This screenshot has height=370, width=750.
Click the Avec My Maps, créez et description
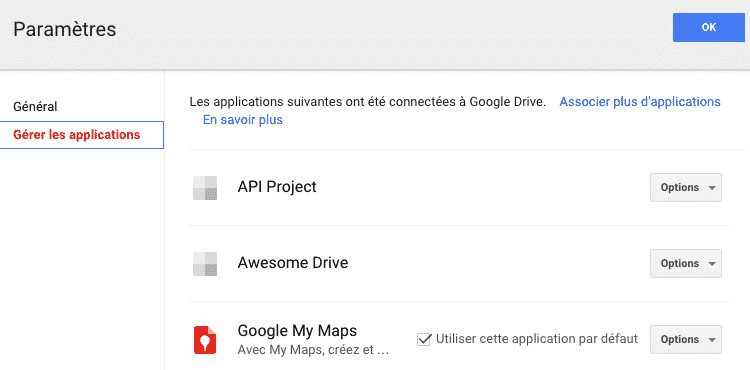pyautogui.click(x=313, y=350)
